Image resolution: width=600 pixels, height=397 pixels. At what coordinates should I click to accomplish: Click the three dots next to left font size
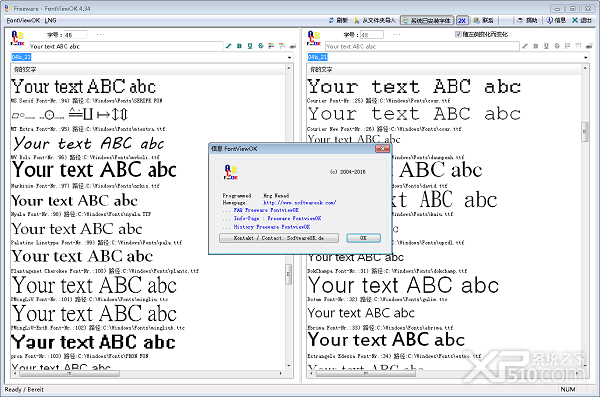[100, 34]
